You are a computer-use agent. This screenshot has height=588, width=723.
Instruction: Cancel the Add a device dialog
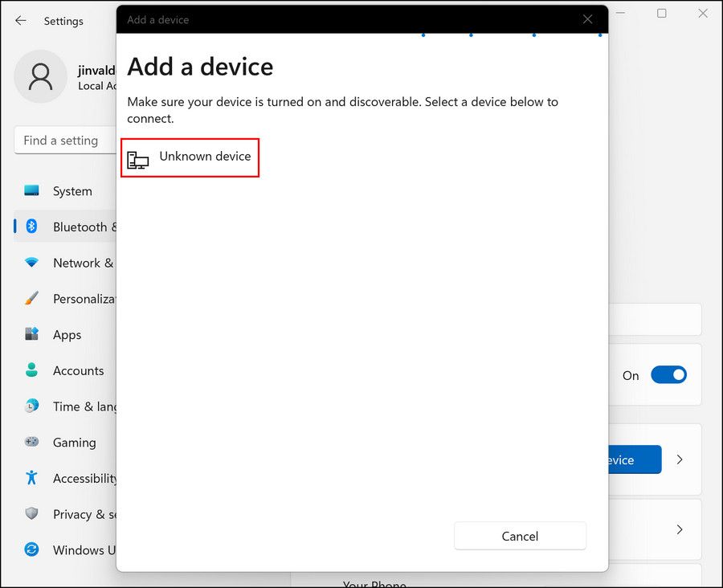click(520, 536)
